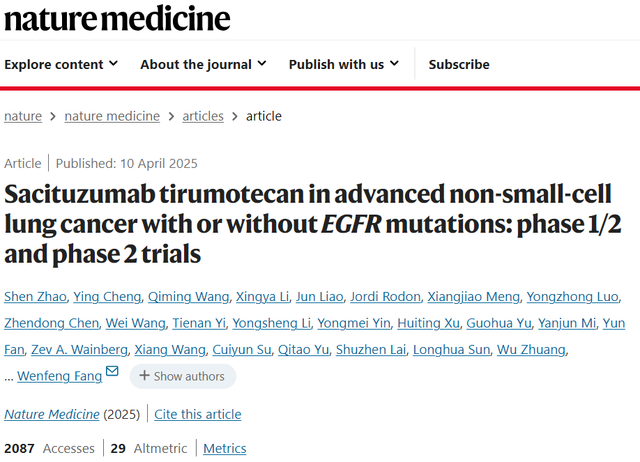Expand the Explore content menu
Viewport: 640px width, 462px height.
(x=61, y=64)
